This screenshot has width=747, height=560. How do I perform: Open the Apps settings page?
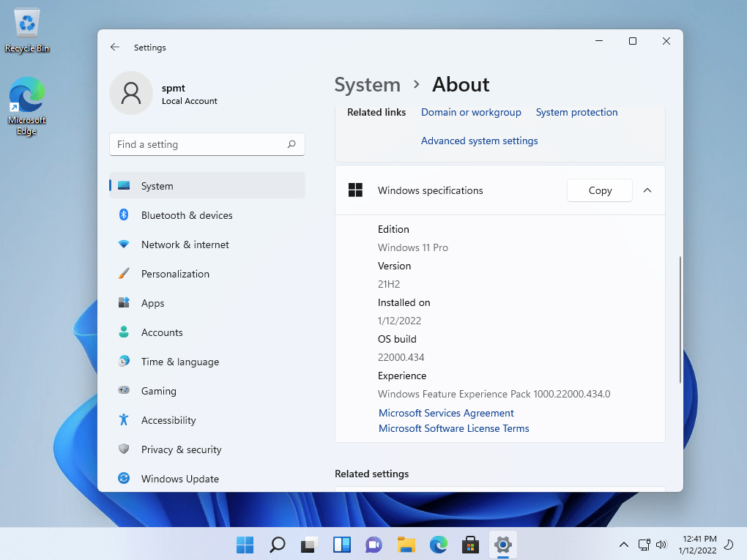207,303
